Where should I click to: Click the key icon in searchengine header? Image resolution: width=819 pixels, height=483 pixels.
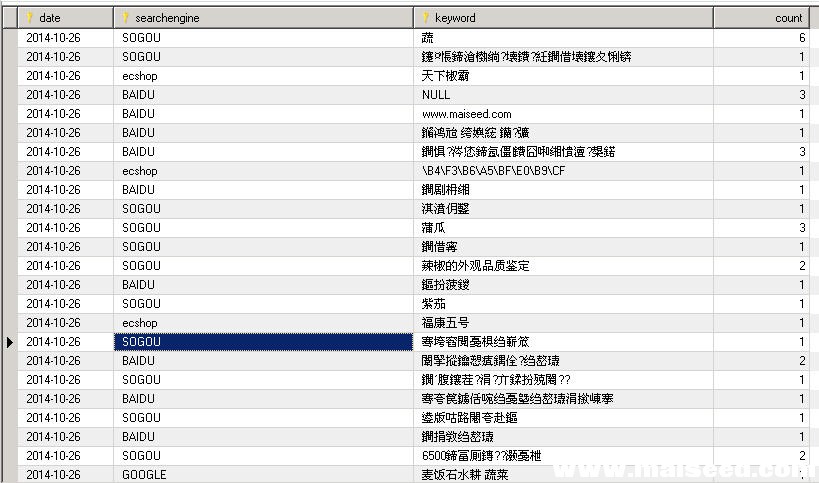click(x=126, y=18)
